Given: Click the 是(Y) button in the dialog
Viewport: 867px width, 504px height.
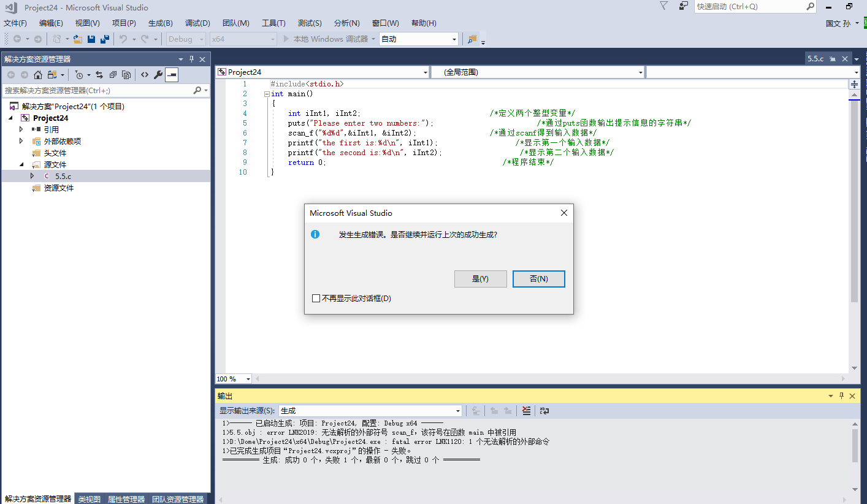Looking at the screenshot, I should pos(481,279).
